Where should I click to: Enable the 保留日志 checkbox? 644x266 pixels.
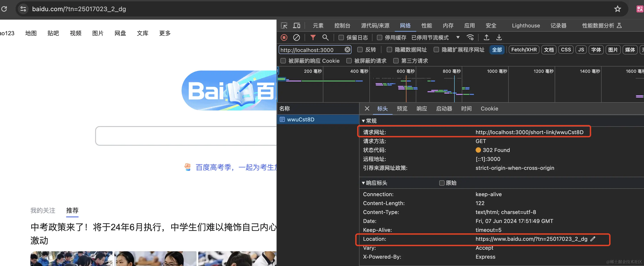pyautogui.click(x=341, y=37)
